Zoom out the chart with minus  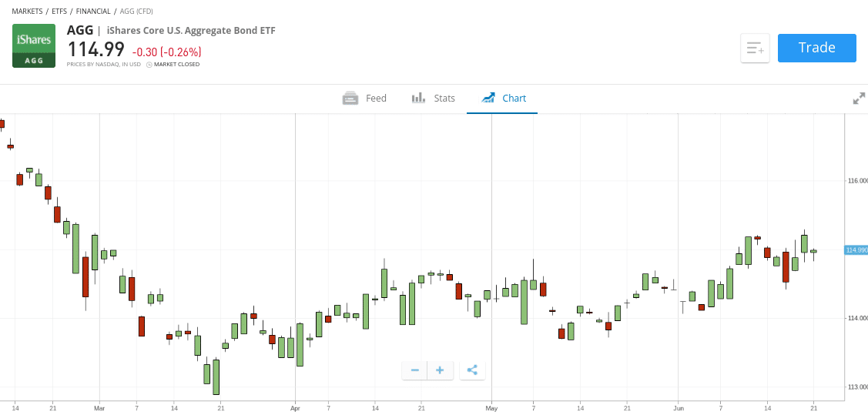point(414,370)
